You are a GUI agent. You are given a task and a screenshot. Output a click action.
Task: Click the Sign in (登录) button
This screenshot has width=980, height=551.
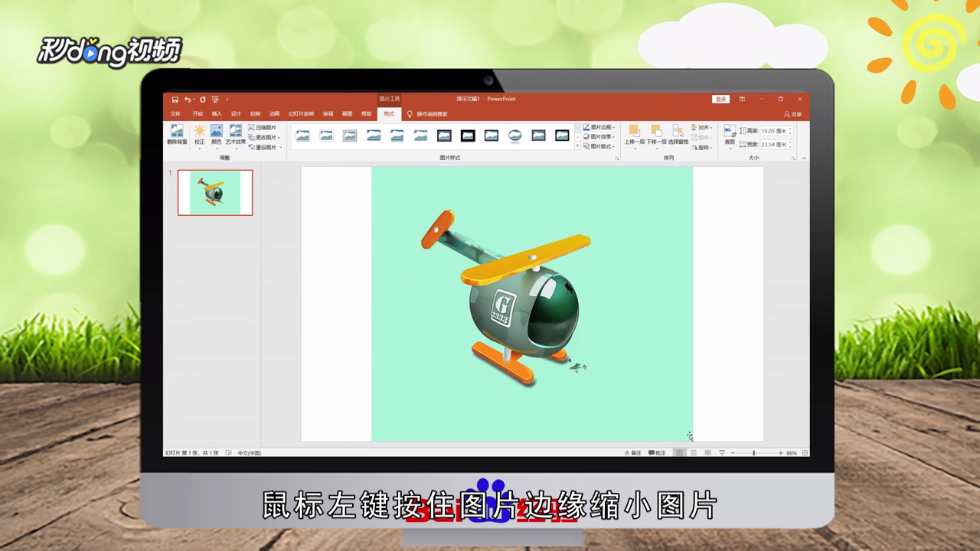point(721,99)
